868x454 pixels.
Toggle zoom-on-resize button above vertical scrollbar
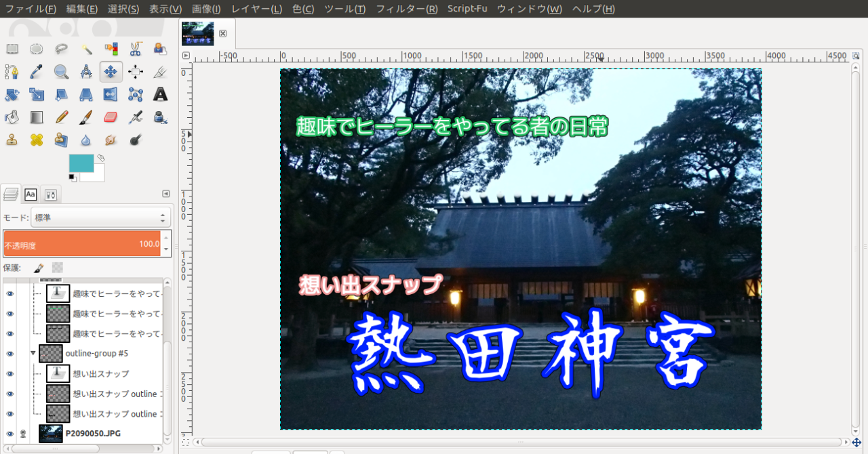coord(856,56)
